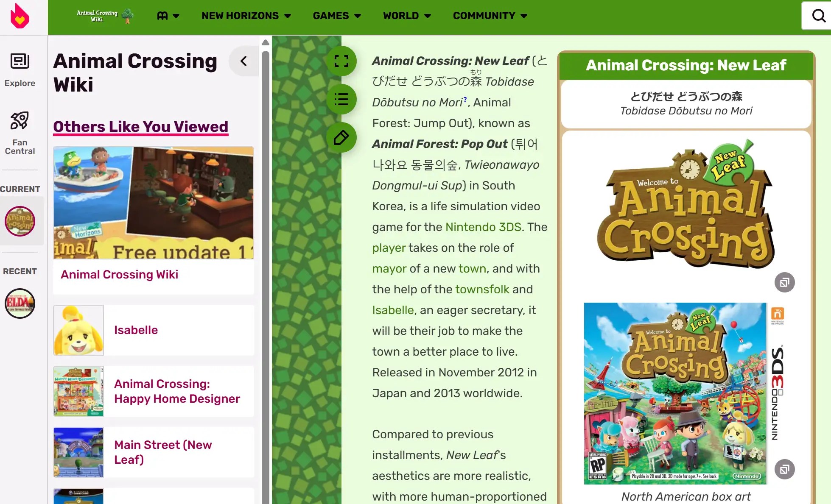
Task: Open the COMMUNITY menu
Action: pos(484,16)
